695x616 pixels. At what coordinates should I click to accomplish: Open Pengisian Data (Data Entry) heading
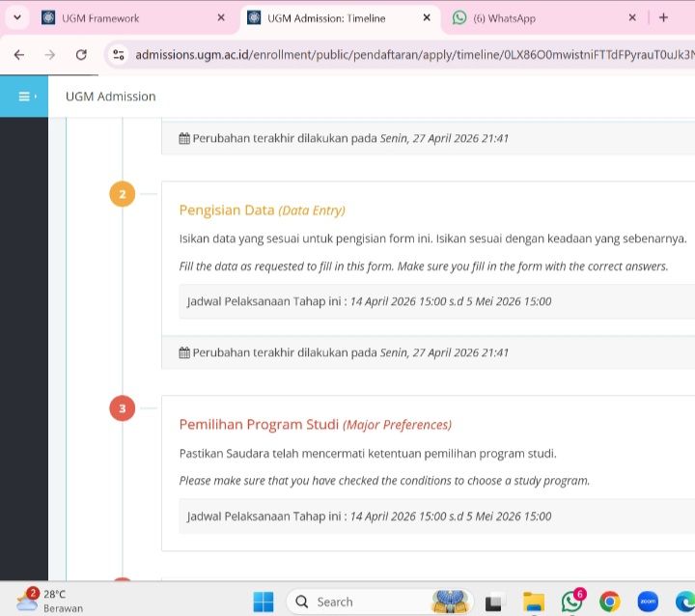(262, 210)
